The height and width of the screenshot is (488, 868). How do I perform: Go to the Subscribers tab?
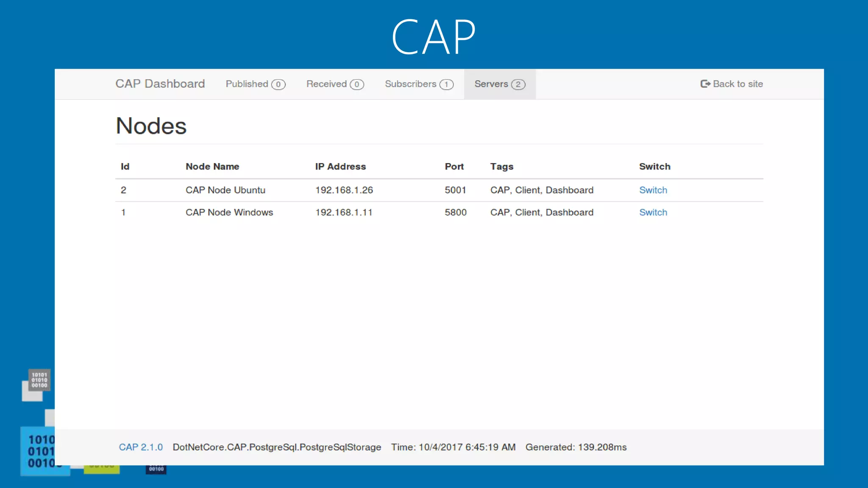point(410,84)
